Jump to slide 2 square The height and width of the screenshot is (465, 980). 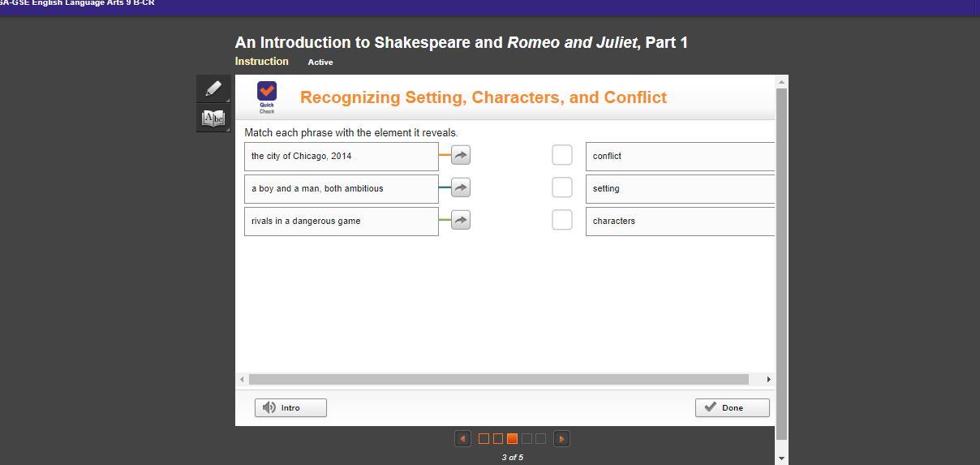498,438
